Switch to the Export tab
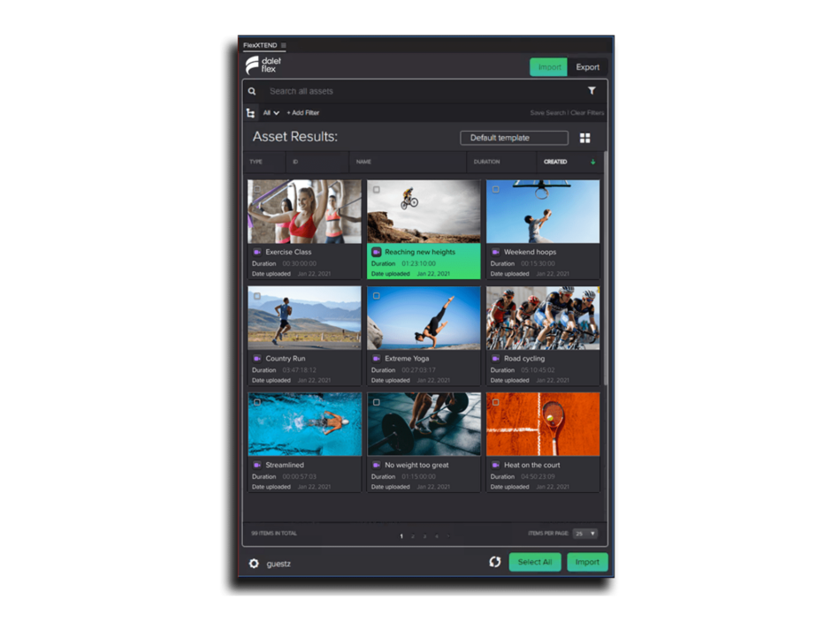This screenshot has width=840, height=630. [587, 67]
